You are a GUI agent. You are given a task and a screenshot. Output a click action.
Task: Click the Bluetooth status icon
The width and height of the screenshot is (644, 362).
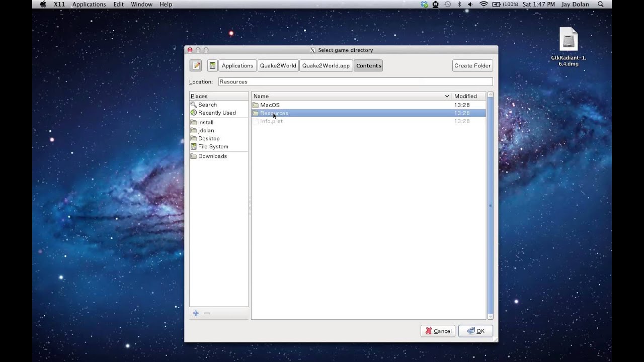pyautogui.click(x=459, y=5)
